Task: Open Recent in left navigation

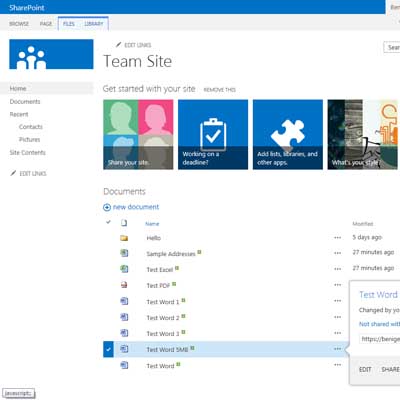Action: point(19,114)
